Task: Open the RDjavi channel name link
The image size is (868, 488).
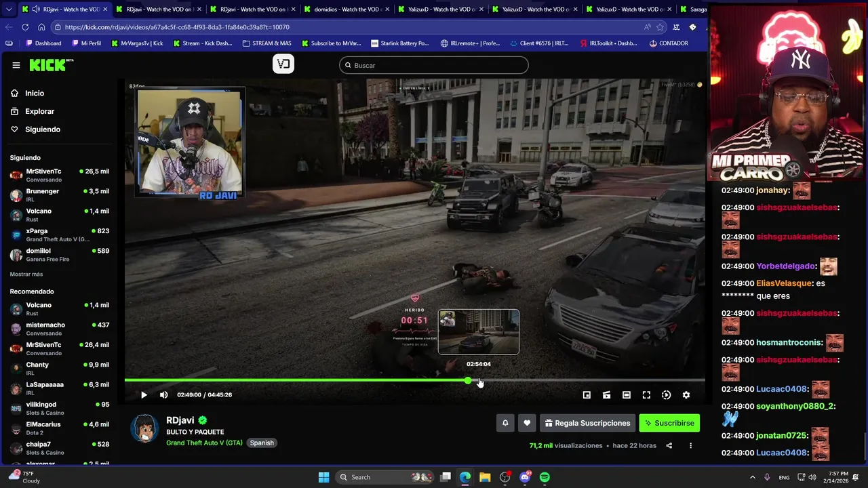Action: 180,420
